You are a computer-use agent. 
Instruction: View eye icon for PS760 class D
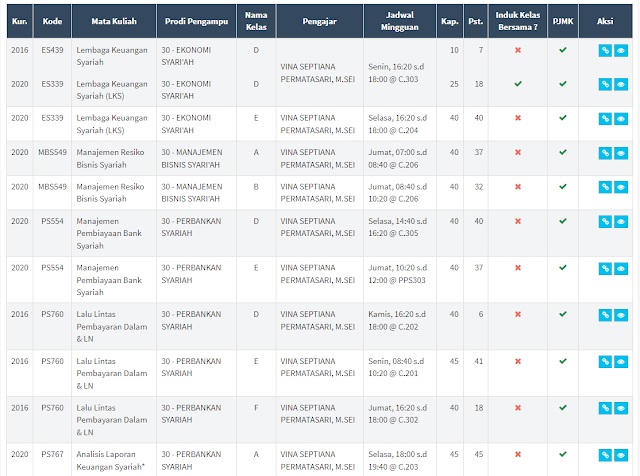621,315
